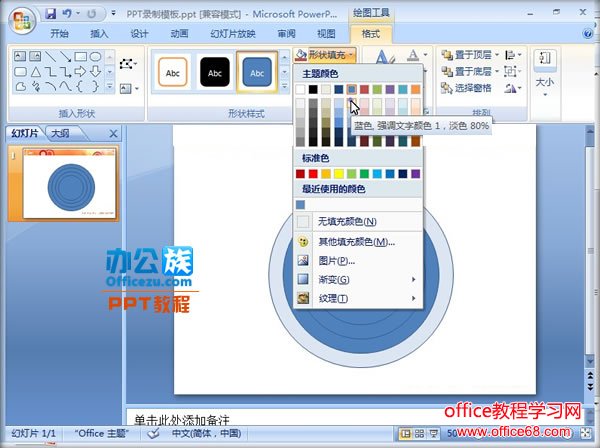Image resolution: width=600 pixels, height=448 pixels.
Task: Open the rotate objects dropdown
Action: (x=513, y=88)
